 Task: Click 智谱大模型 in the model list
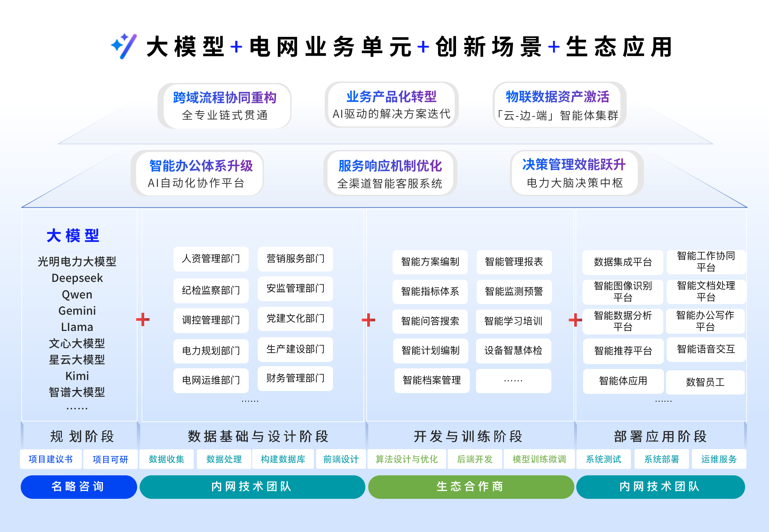click(x=77, y=392)
